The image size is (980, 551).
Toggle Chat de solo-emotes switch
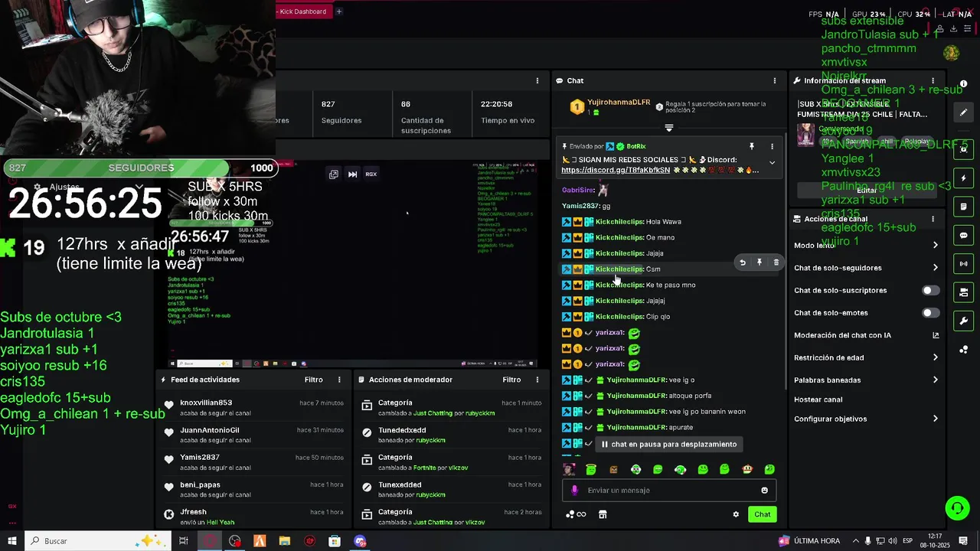930,313
